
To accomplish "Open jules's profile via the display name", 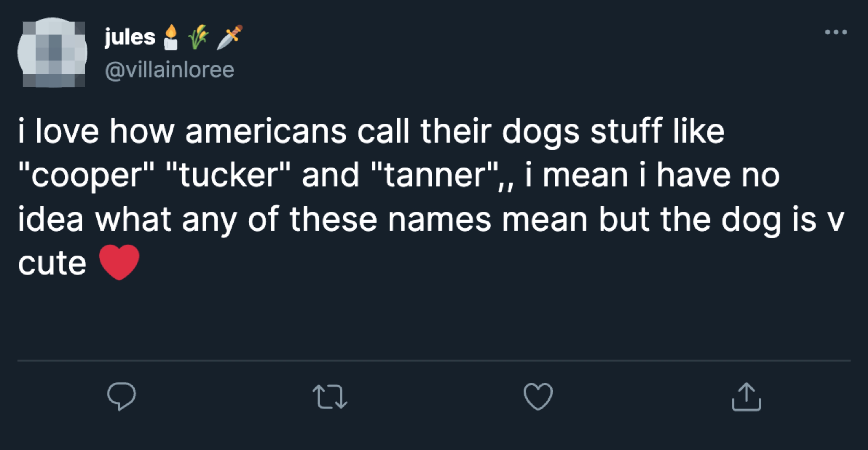I will (129, 37).
